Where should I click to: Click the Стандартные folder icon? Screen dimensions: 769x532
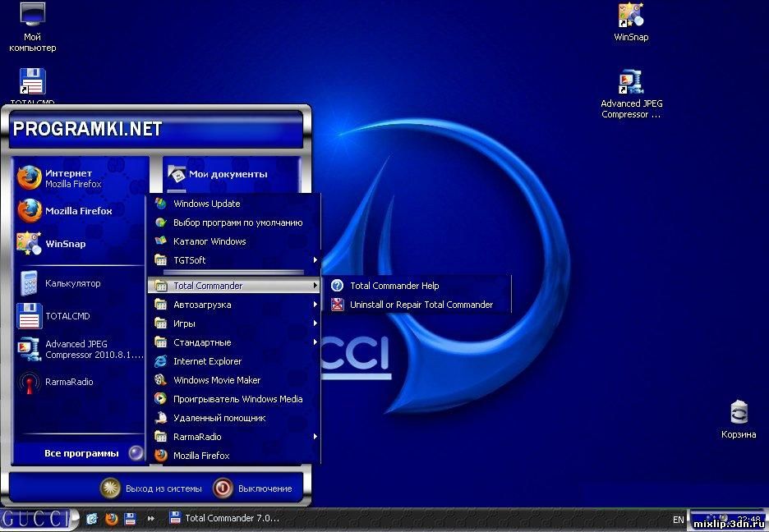click(x=160, y=342)
